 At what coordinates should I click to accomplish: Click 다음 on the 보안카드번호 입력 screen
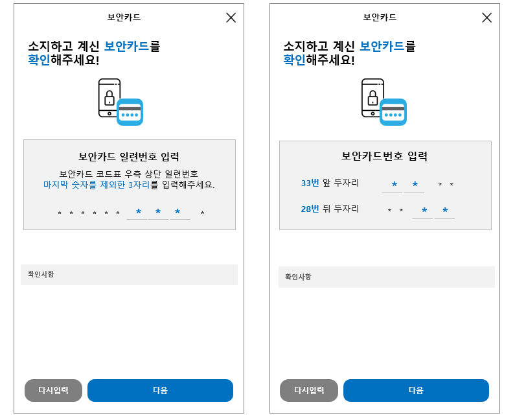(x=416, y=390)
